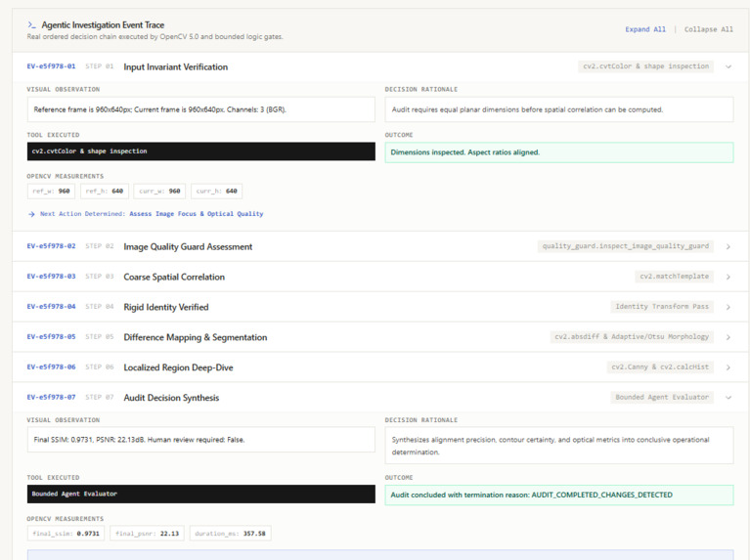Click Expand All link
Image resolution: width=750 pixels, height=560 pixels.
point(645,29)
